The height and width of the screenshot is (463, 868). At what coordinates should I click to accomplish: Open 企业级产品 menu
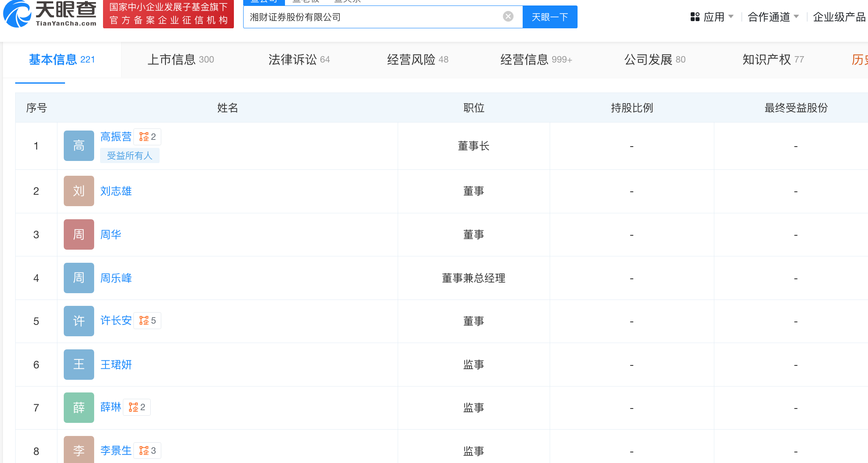pos(838,17)
